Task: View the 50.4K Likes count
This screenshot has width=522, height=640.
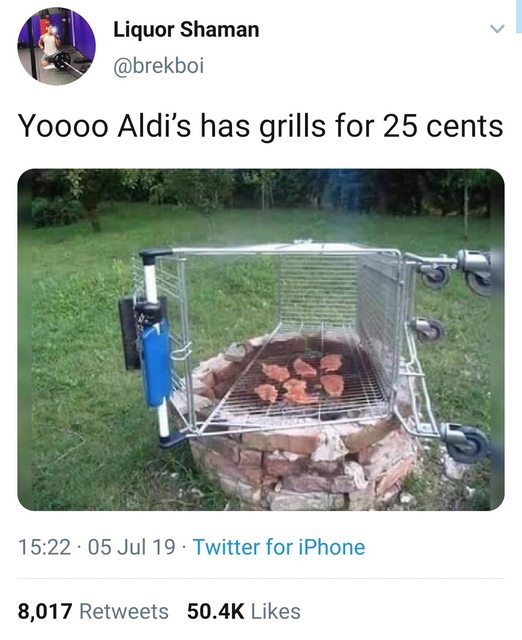Action: click(244, 611)
